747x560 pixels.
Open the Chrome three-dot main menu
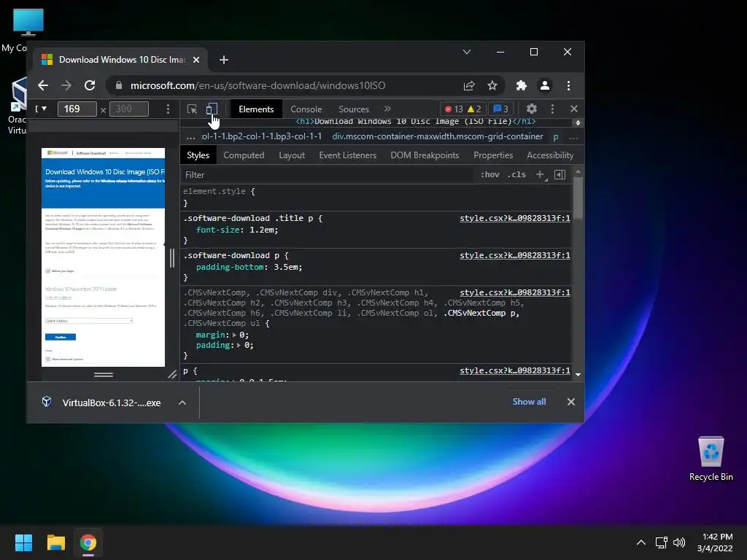(568, 86)
